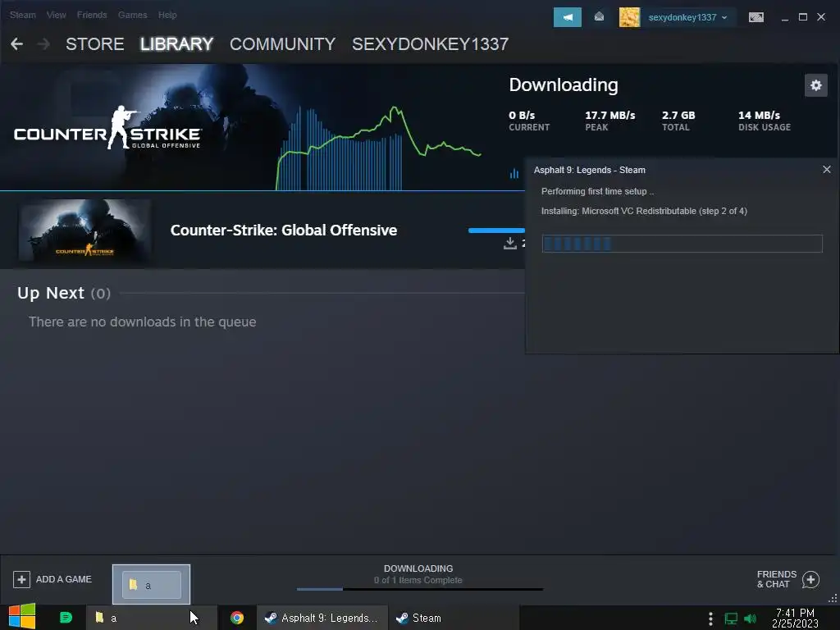Click the Counter-Strike banner logo
Screen dimensions: 840x630
pyautogui.click(x=107, y=129)
